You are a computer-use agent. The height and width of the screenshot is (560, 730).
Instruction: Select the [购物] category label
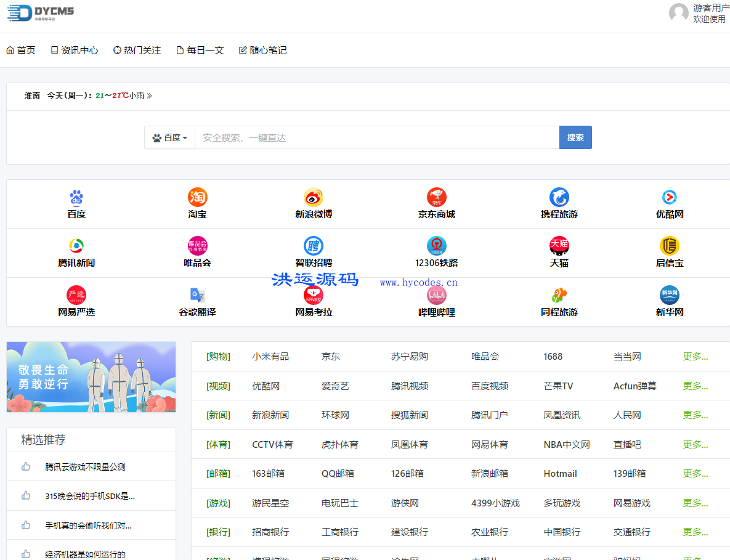[218, 357]
